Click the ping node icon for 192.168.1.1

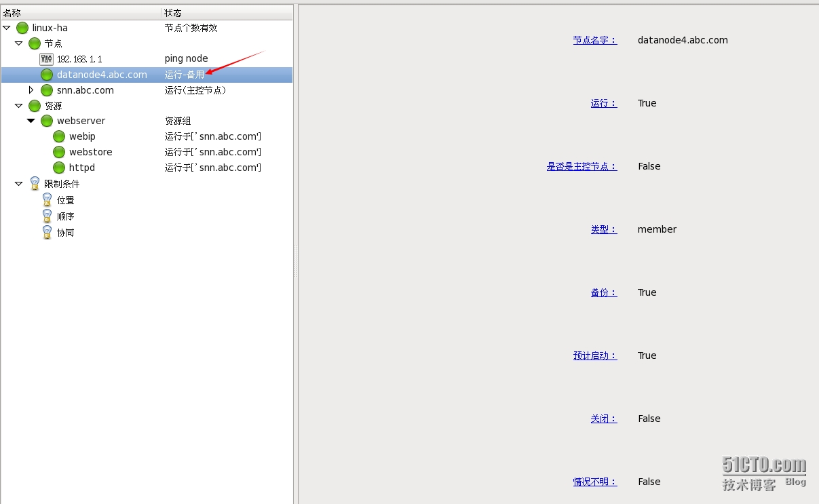coord(47,59)
